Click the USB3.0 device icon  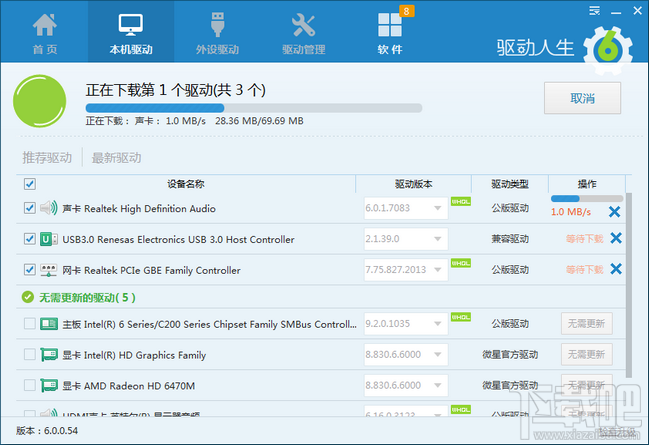point(49,239)
